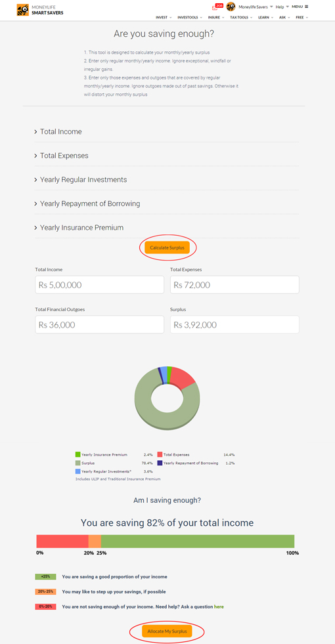Click the red Total Expenses legend square
Image resolution: width=335 pixels, height=644 pixels.
(160, 455)
